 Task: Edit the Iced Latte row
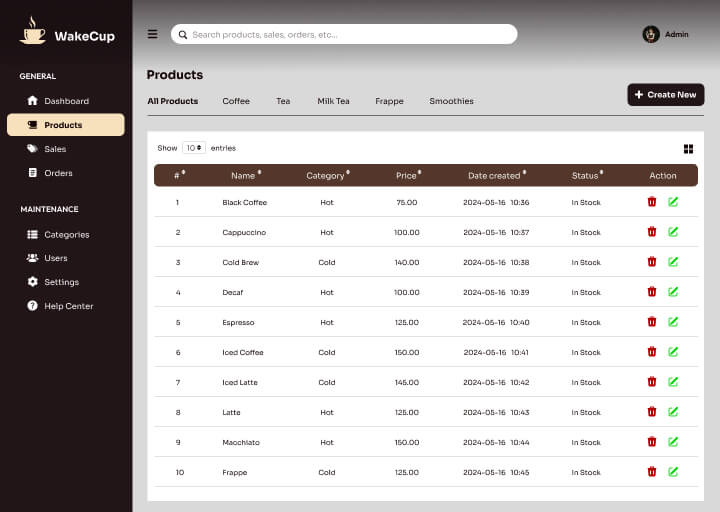[673, 382]
